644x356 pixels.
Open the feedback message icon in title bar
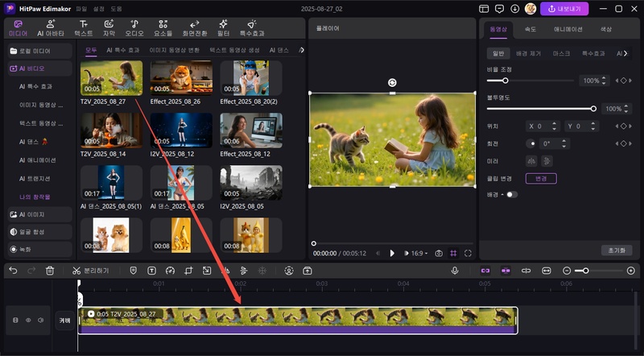tap(499, 9)
